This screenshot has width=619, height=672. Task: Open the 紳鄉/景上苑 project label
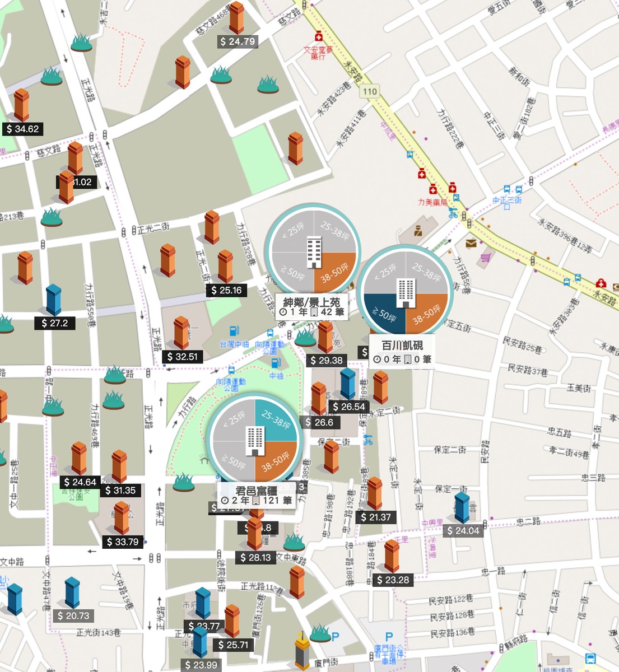click(312, 306)
